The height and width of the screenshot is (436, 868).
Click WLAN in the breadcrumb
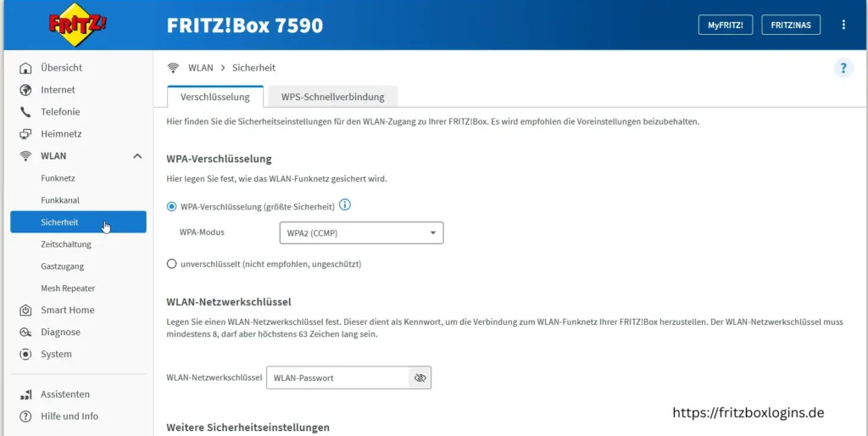[200, 68]
